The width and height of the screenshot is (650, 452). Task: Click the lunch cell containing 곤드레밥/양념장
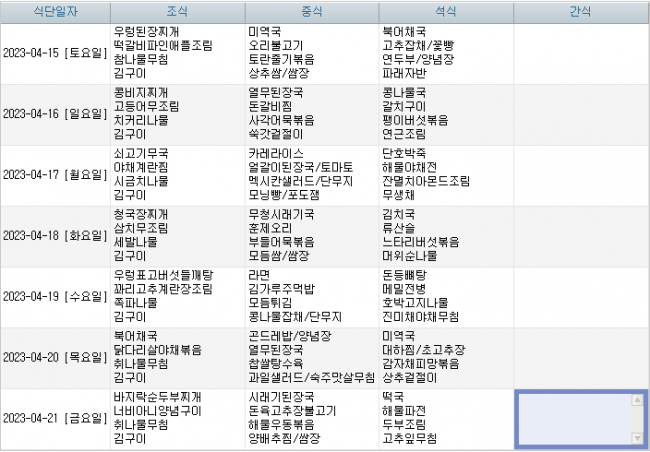[x=311, y=357]
